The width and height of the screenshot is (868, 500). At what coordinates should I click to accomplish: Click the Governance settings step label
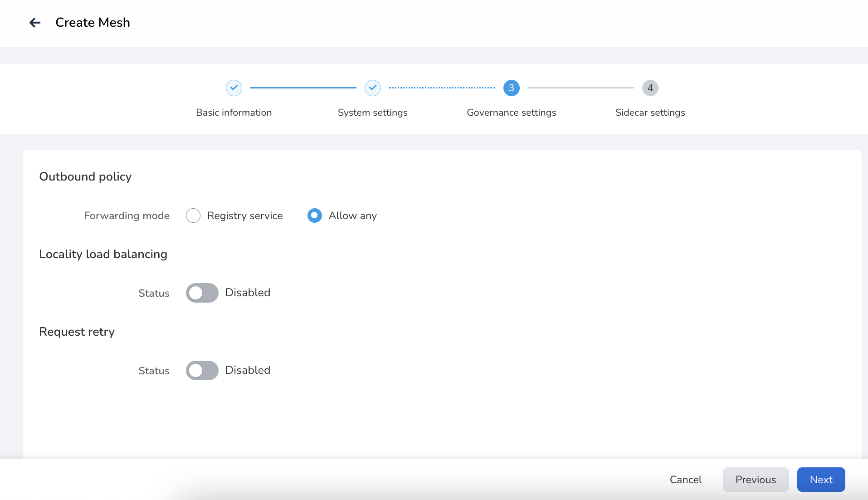tap(512, 113)
